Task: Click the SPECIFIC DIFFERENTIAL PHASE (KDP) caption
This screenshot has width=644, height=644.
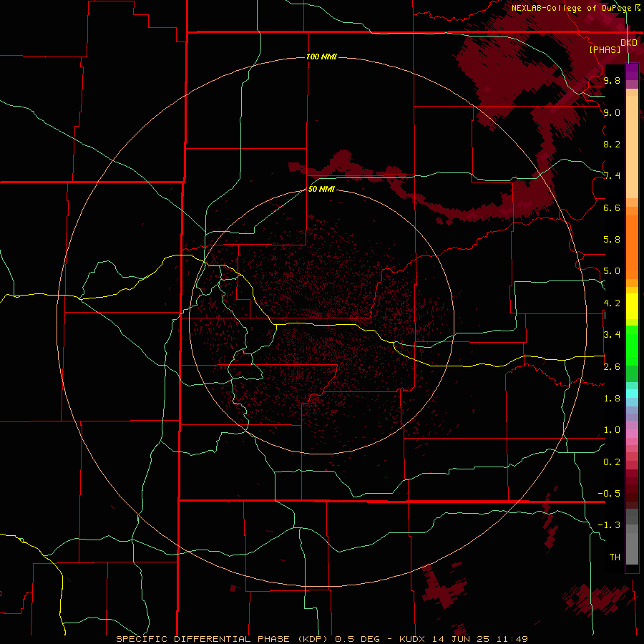Action: point(223,639)
